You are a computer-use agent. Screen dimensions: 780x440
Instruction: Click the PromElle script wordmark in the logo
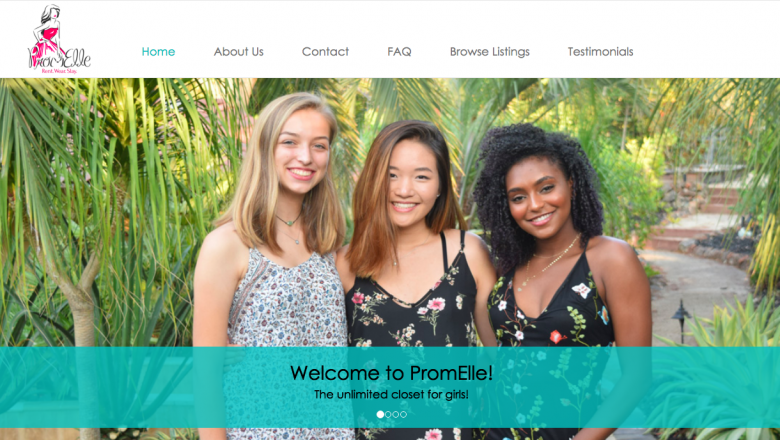click(x=60, y=58)
